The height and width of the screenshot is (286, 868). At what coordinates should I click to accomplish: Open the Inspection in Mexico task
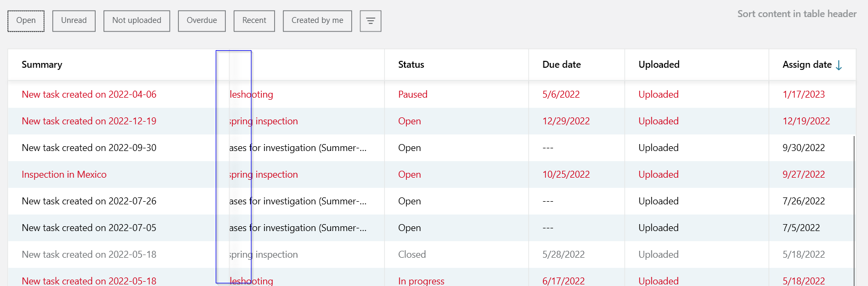64,174
